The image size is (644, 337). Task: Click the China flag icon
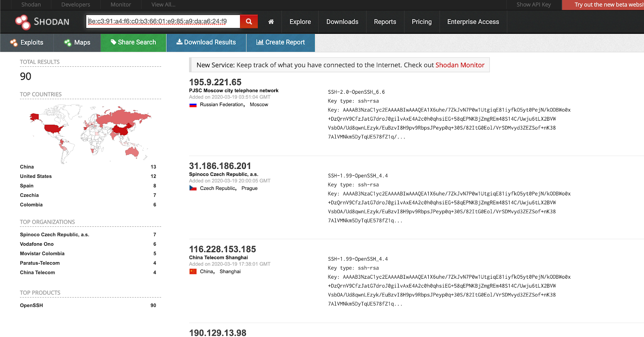(193, 271)
